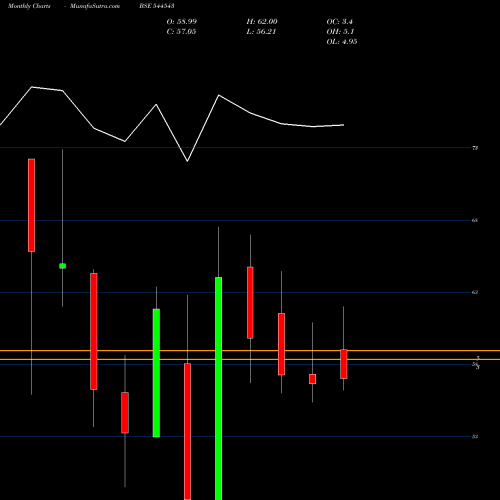
Task: Click the tallest green candlestick body
Action: (x=218, y=388)
